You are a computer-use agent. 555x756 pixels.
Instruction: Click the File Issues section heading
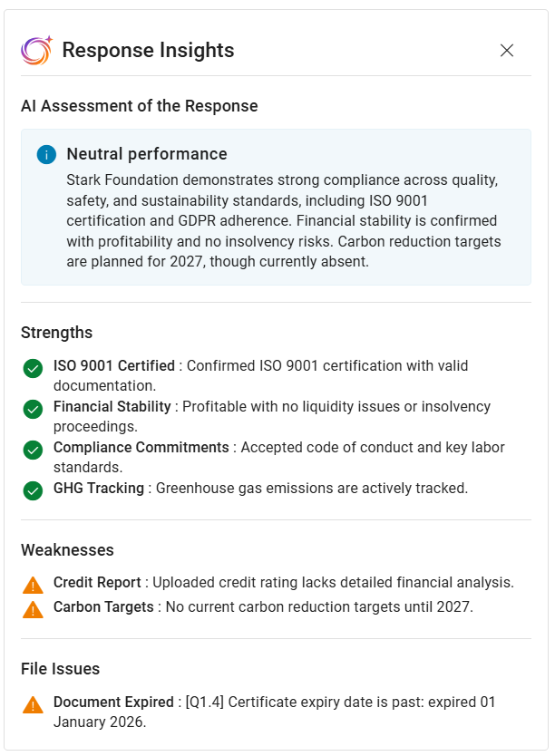(x=60, y=669)
